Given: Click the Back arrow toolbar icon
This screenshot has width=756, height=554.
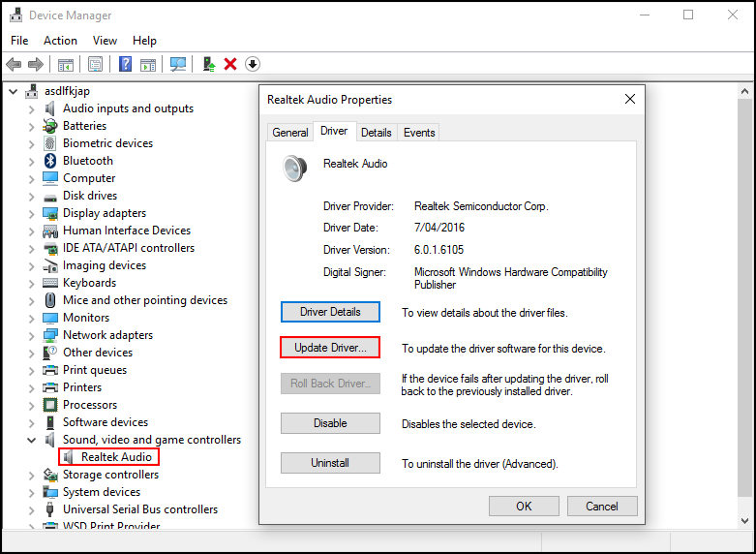Looking at the screenshot, I should pos(14,64).
